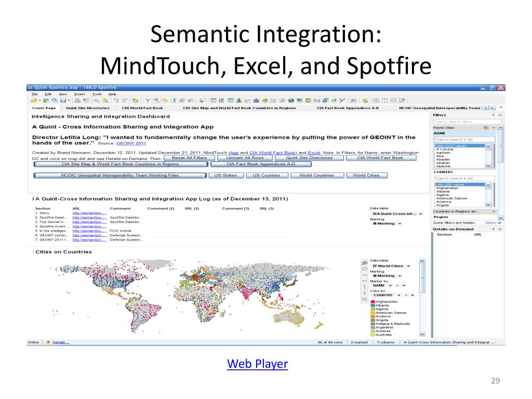Click the Albania blue legend color swatch
Image resolution: width=532 pixels, height=399 pixels.
(x=373, y=305)
